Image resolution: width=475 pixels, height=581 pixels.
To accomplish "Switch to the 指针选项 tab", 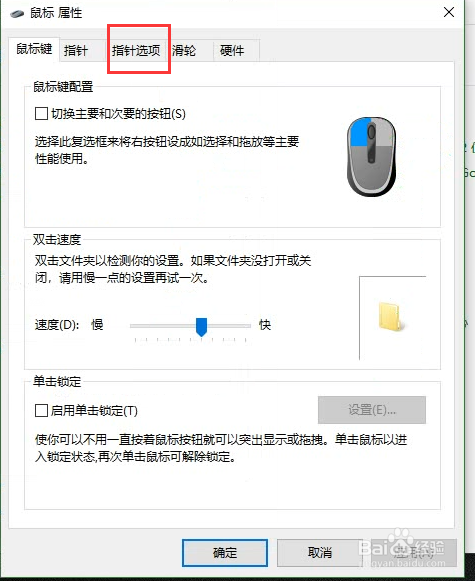I will pyautogui.click(x=136, y=50).
